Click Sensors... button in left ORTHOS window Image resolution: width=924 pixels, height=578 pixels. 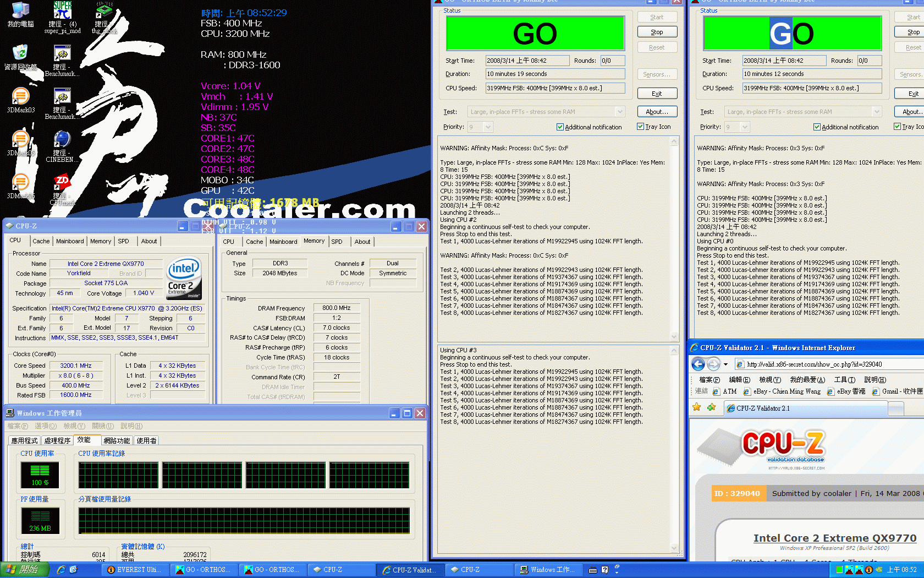pyautogui.click(x=657, y=74)
